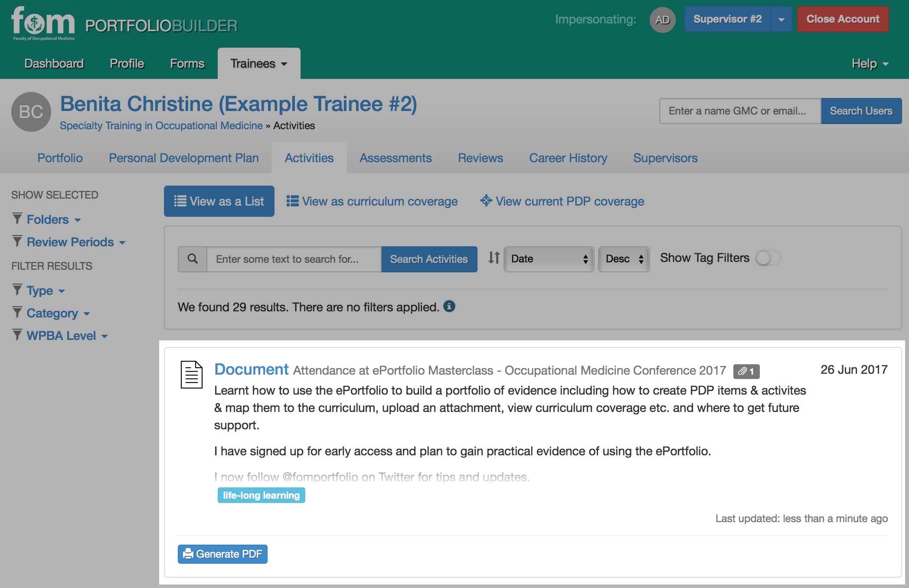Open the Help dropdown menu
Viewport: 909px width, 588px height.
pos(870,64)
